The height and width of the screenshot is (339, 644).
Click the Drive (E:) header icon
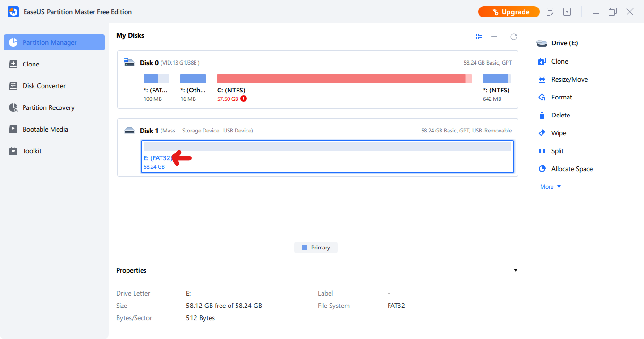coord(542,43)
